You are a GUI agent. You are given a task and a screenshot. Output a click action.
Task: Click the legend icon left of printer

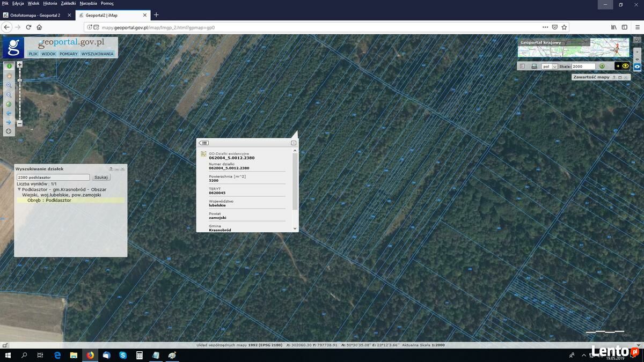522,67
